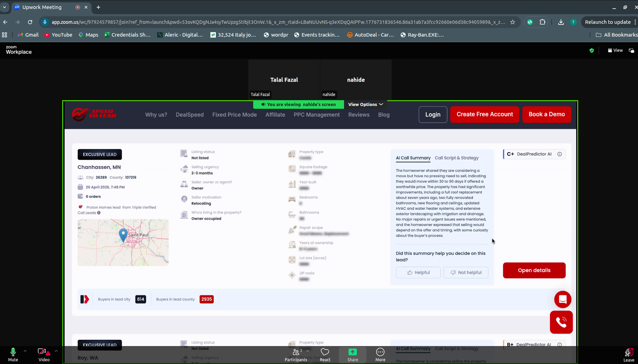Screen dimensions: 638x364
Task: Open the Participants panel
Action: 296,354
